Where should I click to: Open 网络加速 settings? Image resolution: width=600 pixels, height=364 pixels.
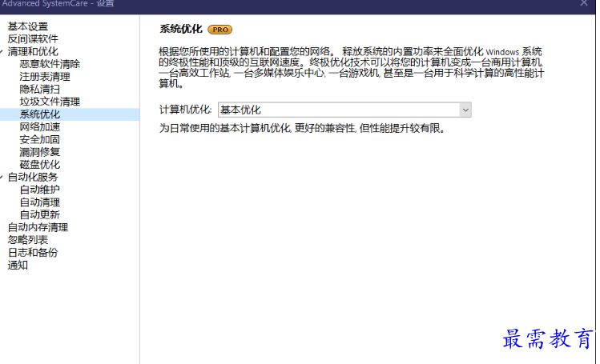pyautogui.click(x=40, y=127)
